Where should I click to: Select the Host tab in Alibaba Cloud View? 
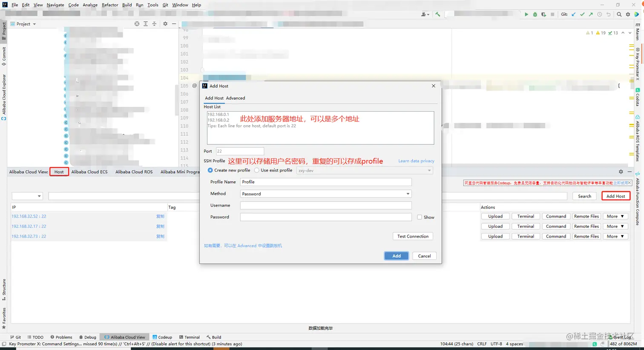(x=59, y=172)
